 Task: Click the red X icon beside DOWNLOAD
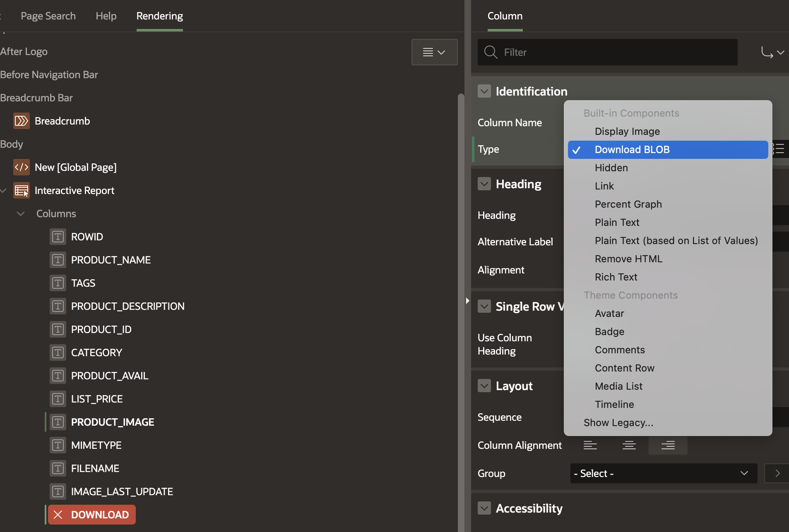58,514
